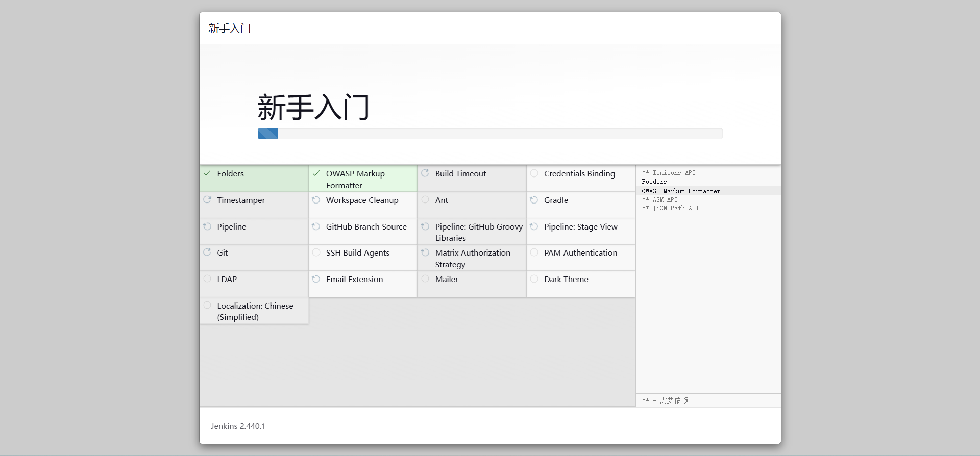Click the Mailer pending circle icon
This screenshot has width=980, height=456.
(x=425, y=279)
